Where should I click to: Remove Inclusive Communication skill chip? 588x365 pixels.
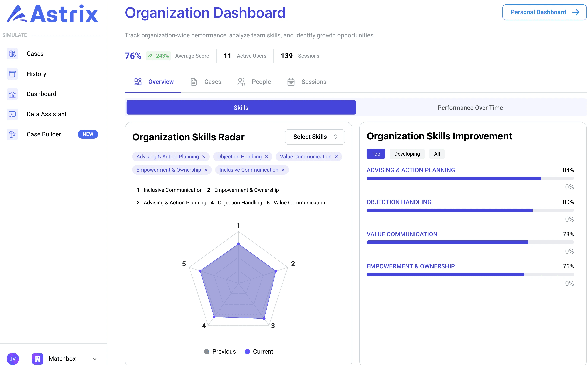tap(283, 170)
